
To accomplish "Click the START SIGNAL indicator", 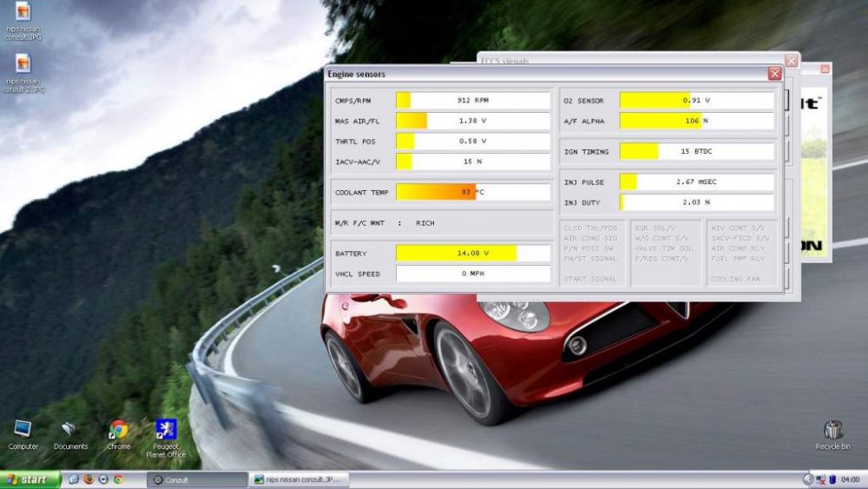I will pyautogui.click(x=590, y=279).
